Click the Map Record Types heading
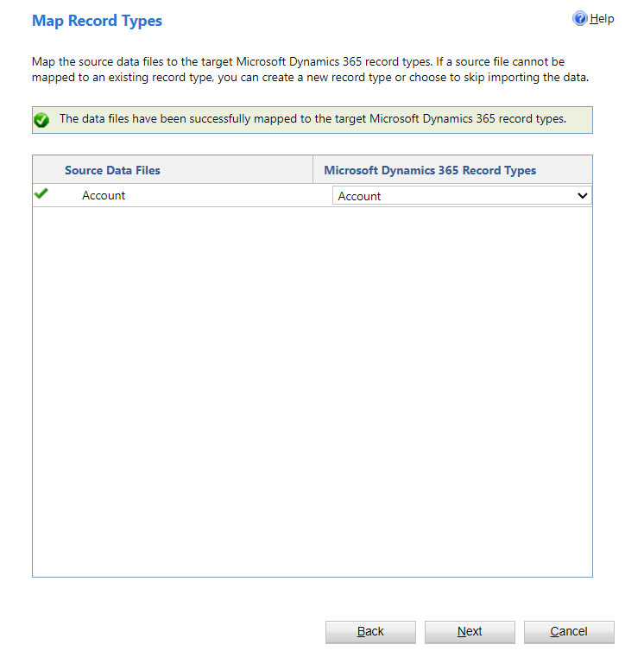The width and height of the screenshot is (644, 651). 98,21
